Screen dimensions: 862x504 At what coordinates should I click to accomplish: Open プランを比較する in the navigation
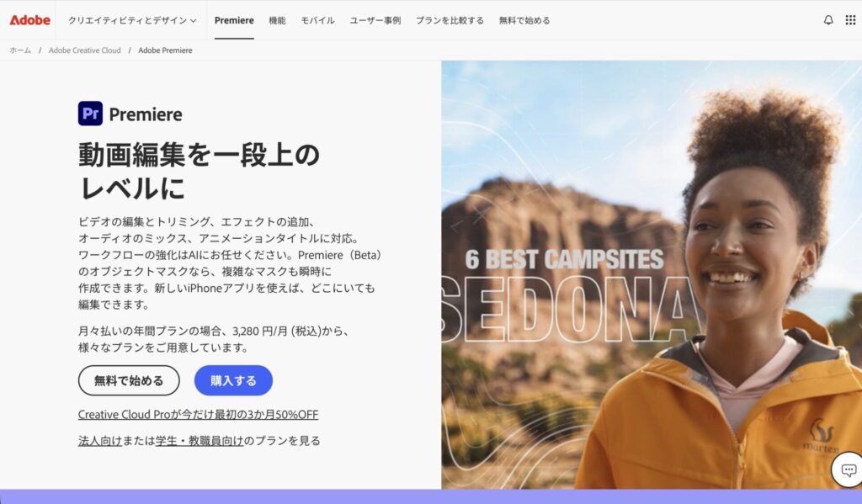tap(450, 20)
